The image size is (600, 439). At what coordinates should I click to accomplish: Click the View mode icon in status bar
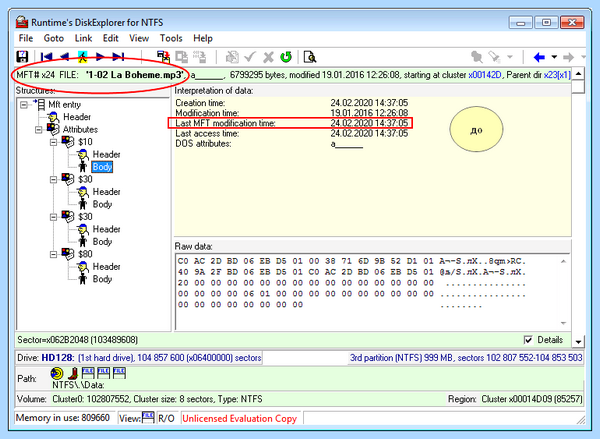tap(148, 417)
